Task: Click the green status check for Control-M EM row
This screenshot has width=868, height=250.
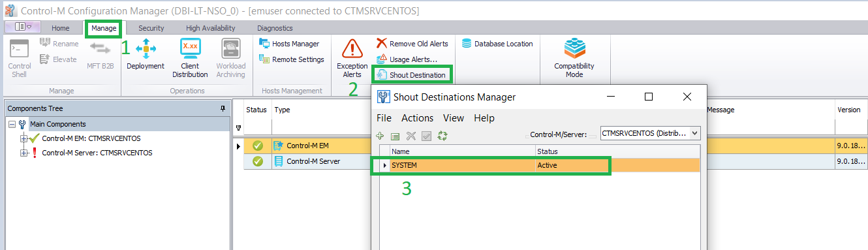Action: pyautogui.click(x=258, y=146)
